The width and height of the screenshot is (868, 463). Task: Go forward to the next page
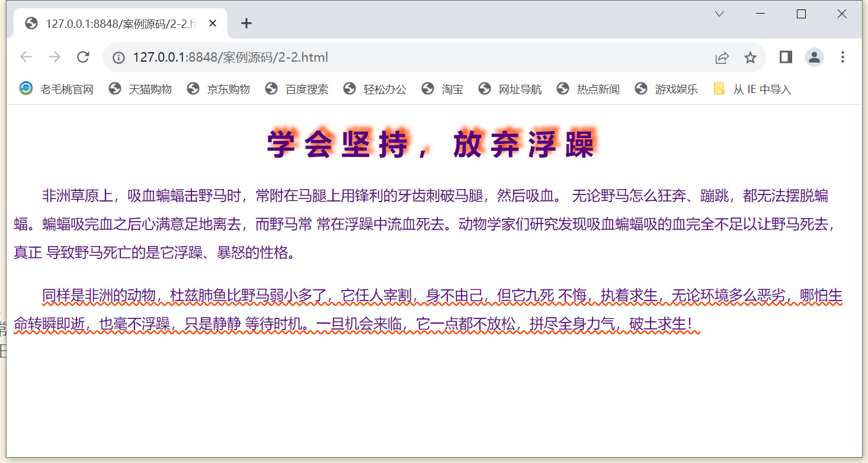(55, 58)
